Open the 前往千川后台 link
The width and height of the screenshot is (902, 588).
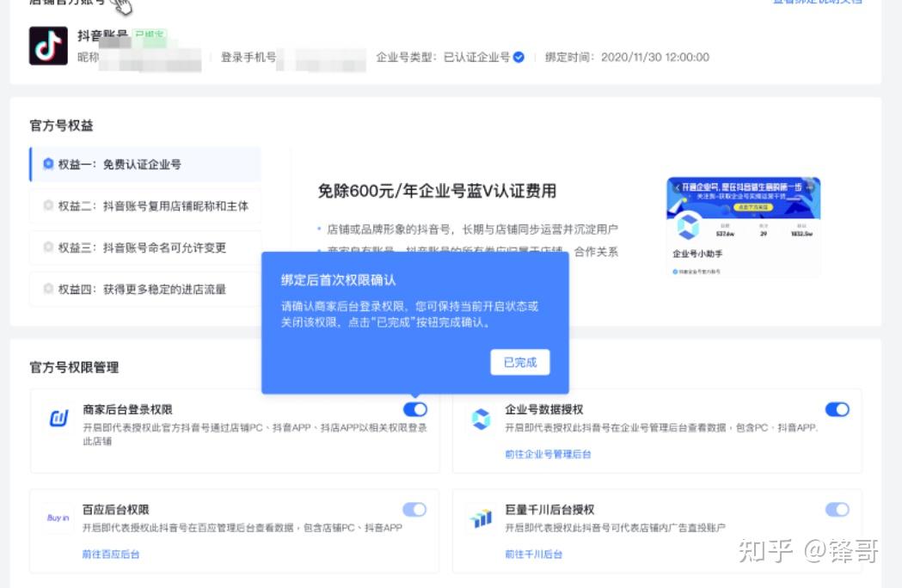[533, 554]
